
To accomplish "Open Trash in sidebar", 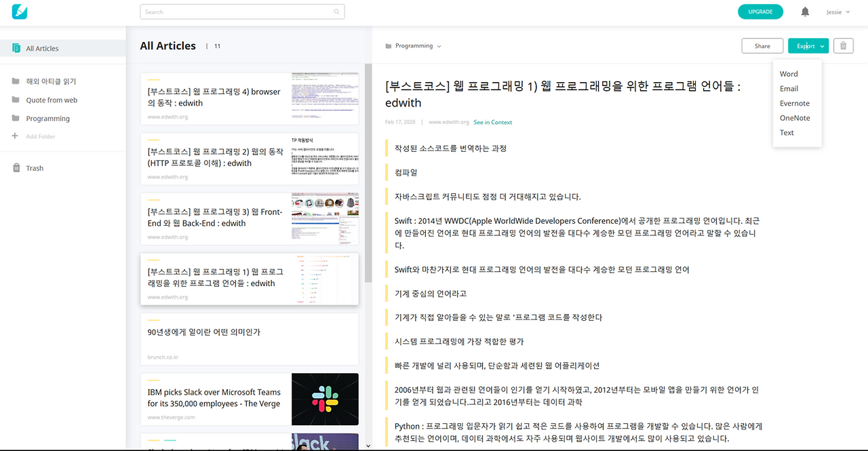I will pos(35,168).
